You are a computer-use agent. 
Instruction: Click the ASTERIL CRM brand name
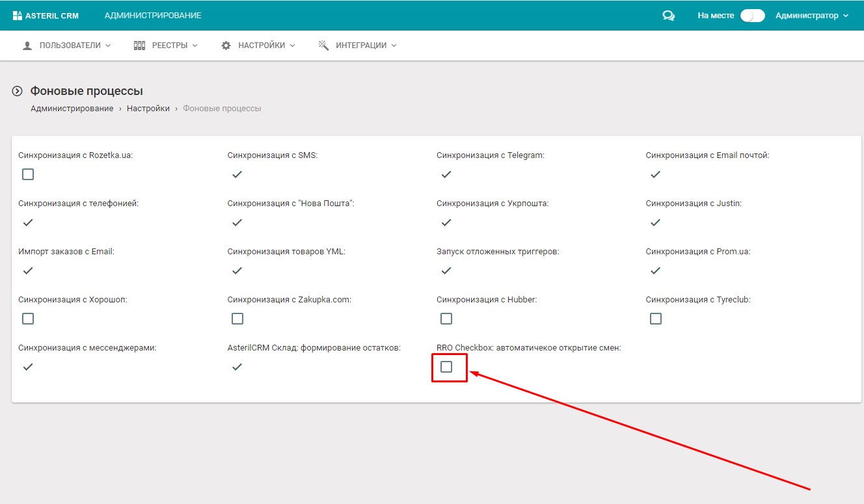pyautogui.click(x=52, y=16)
